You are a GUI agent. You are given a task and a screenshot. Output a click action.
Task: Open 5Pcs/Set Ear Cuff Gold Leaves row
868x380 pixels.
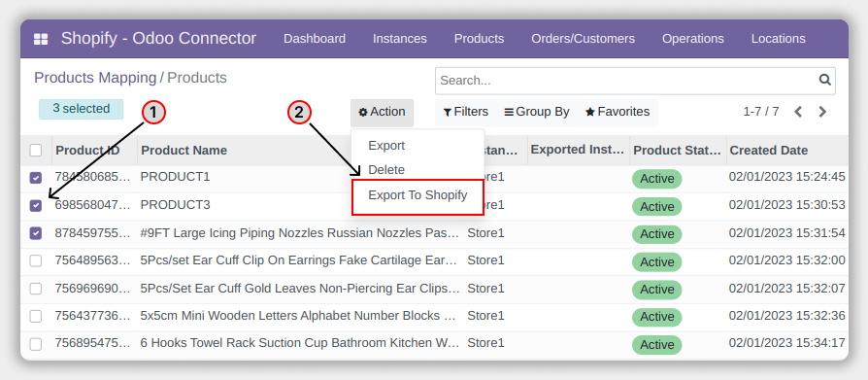[299, 289]
